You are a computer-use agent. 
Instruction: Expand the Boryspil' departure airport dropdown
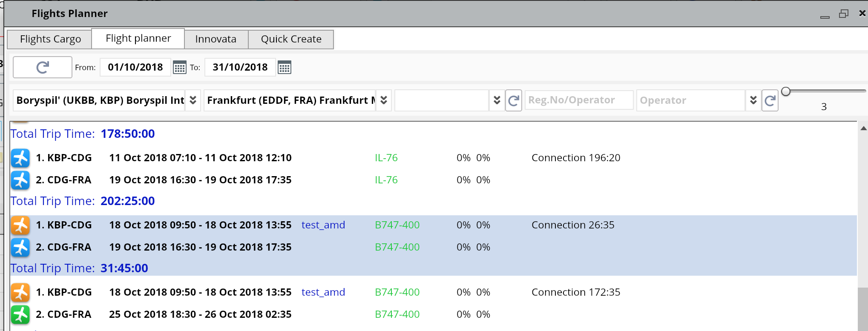(193, 100)
